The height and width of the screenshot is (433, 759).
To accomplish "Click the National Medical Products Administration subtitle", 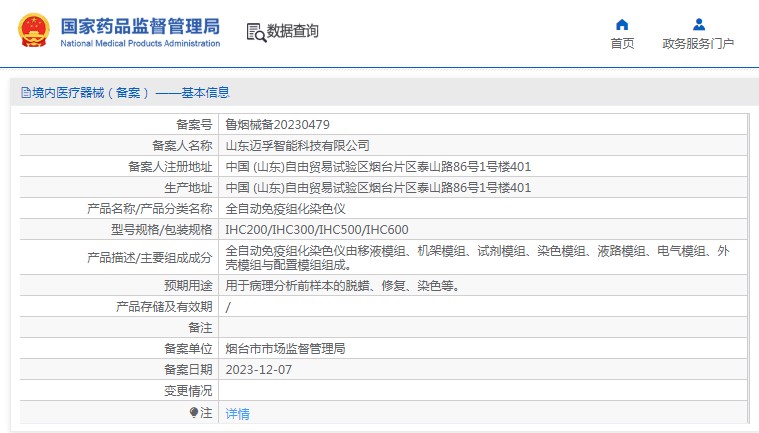I will tap(140, 44).
